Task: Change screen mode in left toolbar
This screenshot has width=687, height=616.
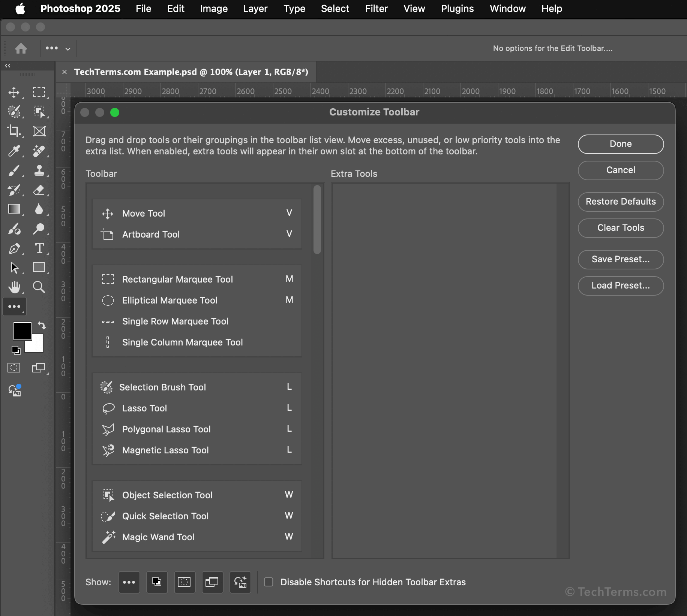Action: pos(39,368)
